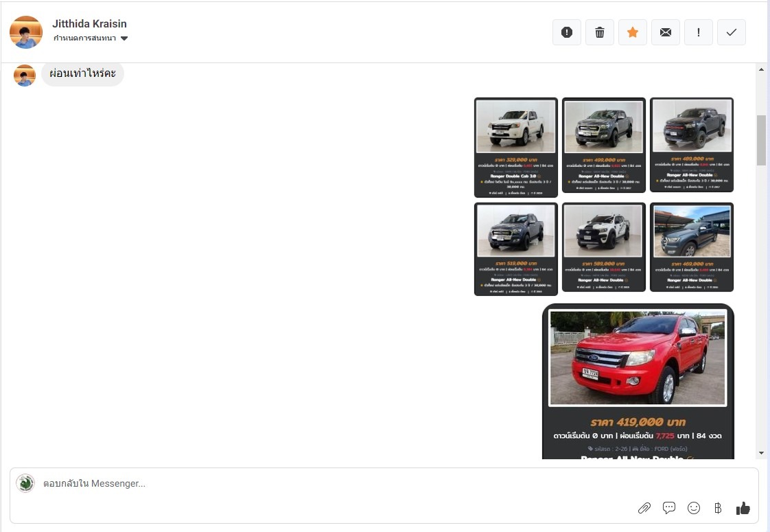Open the emoji picker smiley icon
The height and width of the screenshot is (532, 770).
point(694,508)
